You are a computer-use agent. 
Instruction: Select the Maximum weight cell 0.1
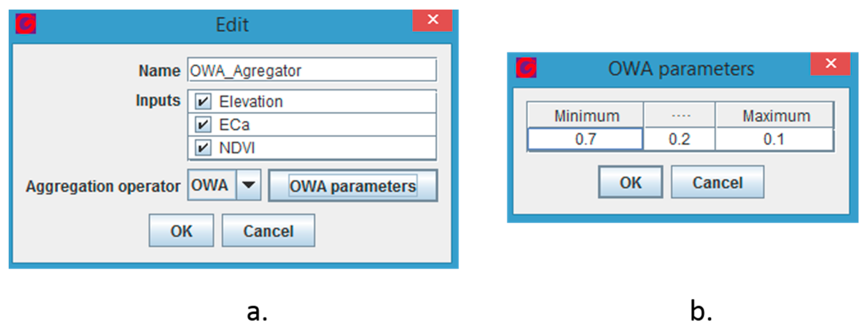774,139
